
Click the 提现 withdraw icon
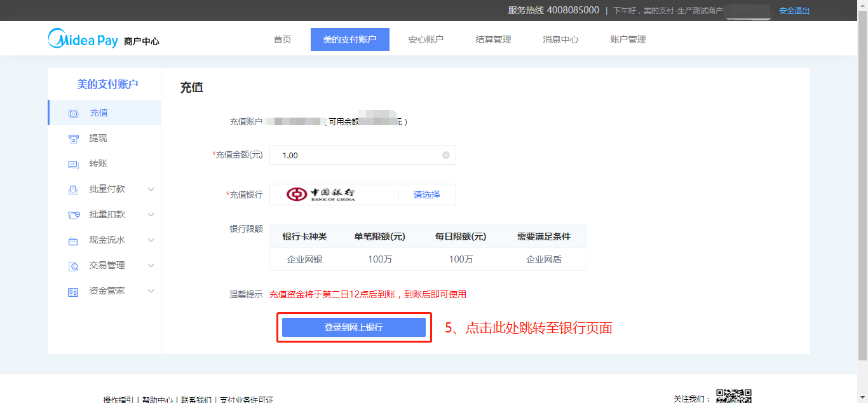pos(74,139)
